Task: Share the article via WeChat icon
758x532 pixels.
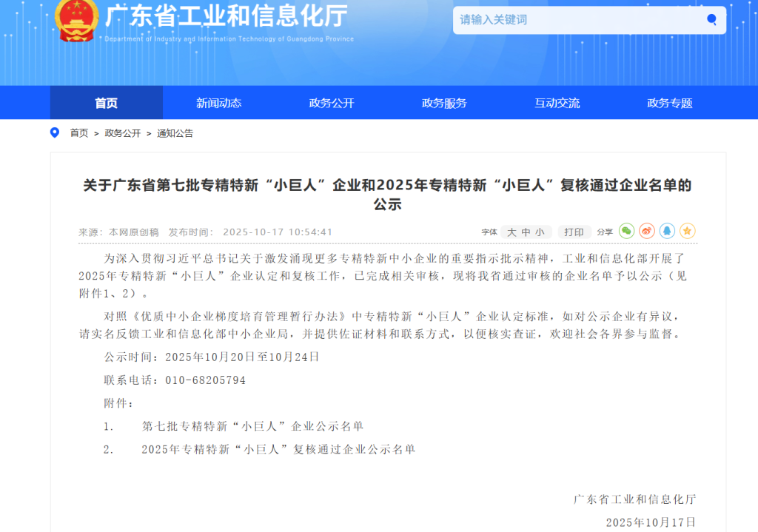Action: click(x=626, y=232)
